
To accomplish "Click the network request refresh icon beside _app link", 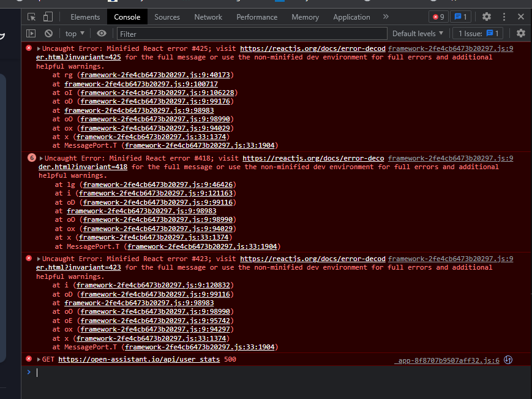I will coord(508,360).
